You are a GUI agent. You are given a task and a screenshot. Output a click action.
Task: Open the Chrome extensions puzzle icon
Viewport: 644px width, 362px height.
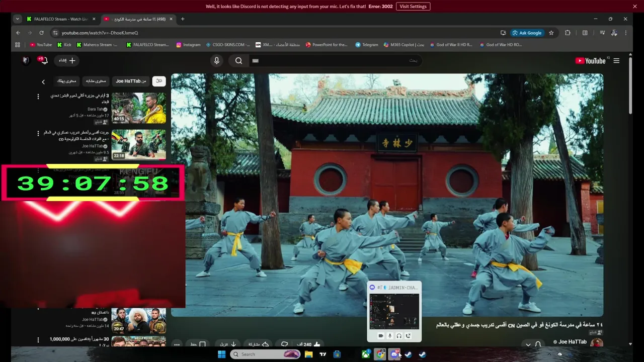568,33
